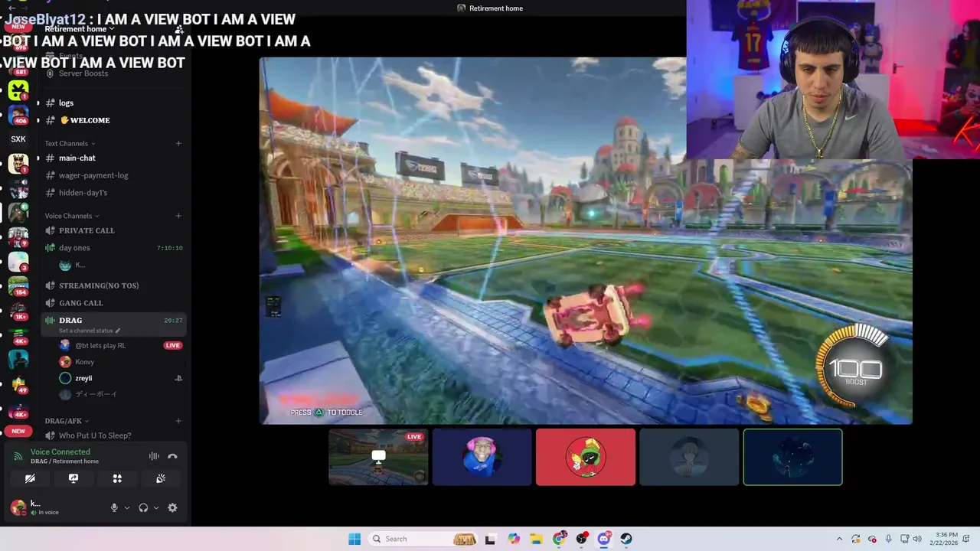Add a channel to Text Channels
This screenshot has height=551, width=980.
[x=178, y=143]
